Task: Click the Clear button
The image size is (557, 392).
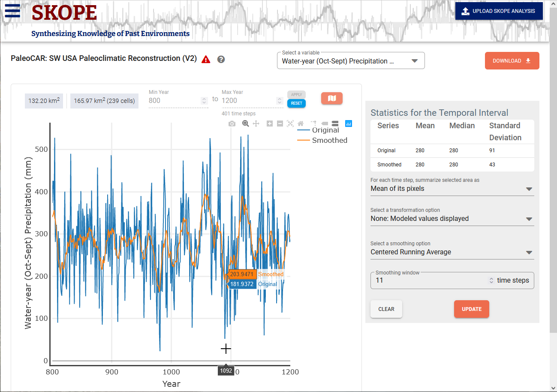Action: click(x=386, y=309)
